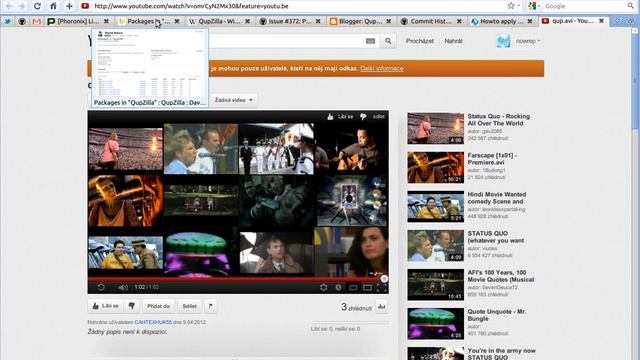Open the Další informace link in orange banner

pyautogui.click(x=382, y=68)
